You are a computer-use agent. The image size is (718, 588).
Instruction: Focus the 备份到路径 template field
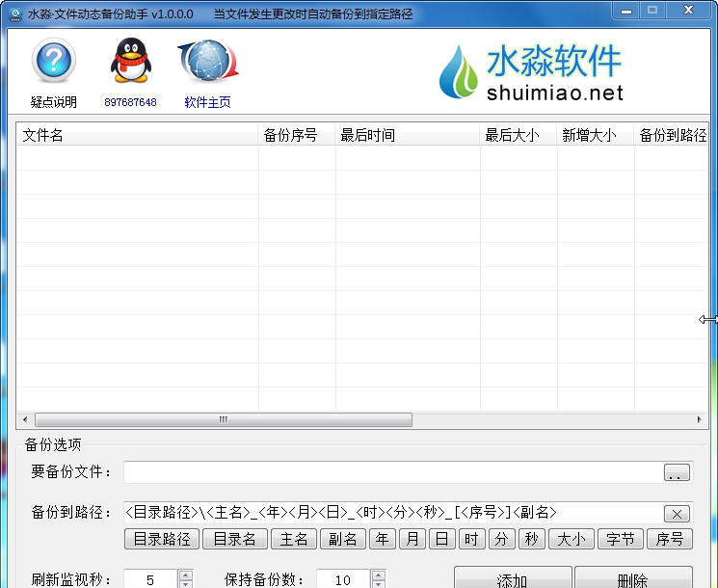point(393,513)
